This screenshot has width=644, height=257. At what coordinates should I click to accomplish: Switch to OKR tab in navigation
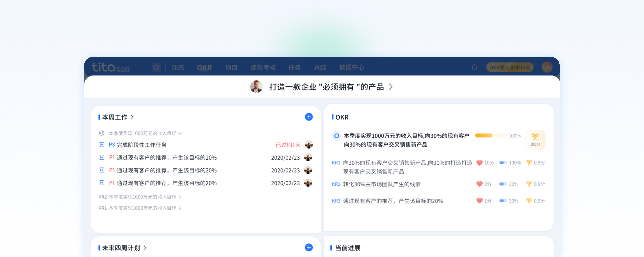tap(204, 67)
